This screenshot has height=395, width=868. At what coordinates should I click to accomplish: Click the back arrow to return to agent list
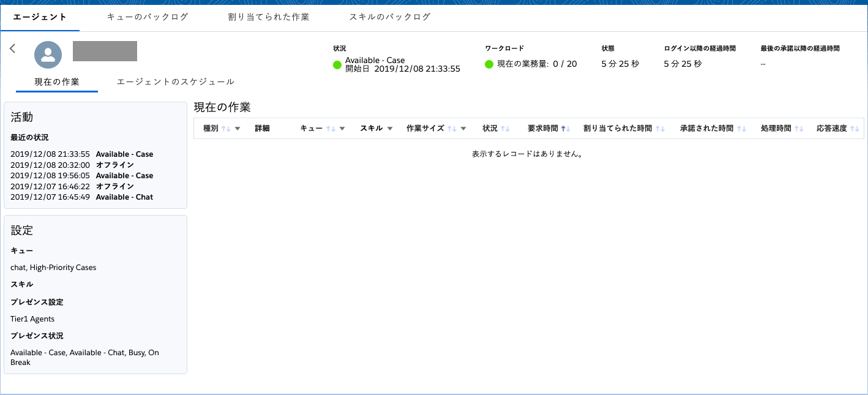pos(12,48)
